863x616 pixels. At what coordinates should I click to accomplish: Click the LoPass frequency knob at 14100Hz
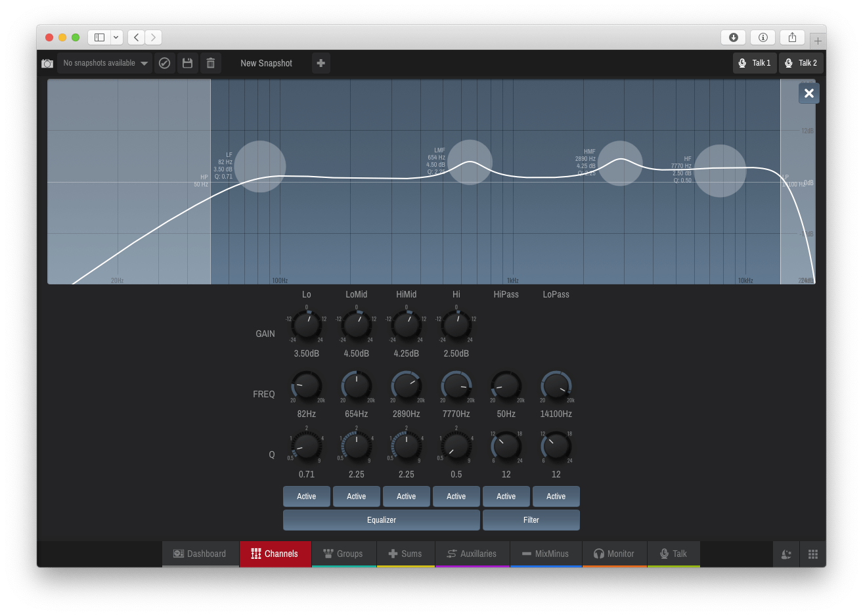coord(556,385)
